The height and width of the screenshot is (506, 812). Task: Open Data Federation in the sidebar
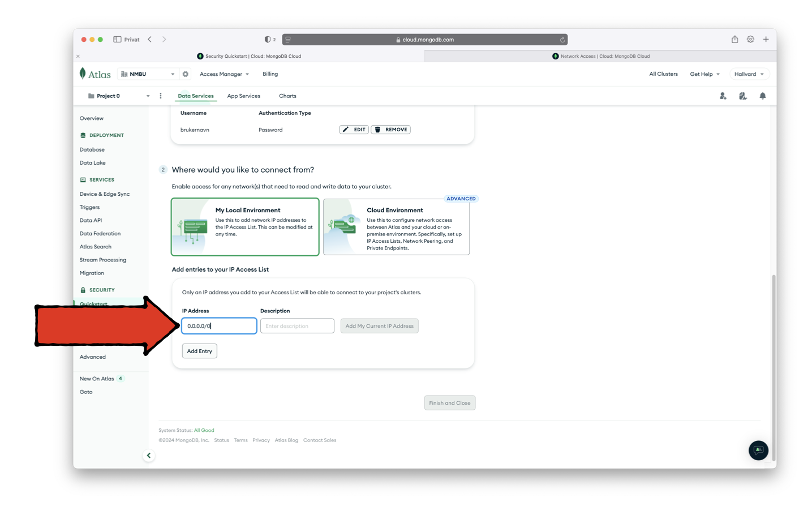(x=100, y=234)
